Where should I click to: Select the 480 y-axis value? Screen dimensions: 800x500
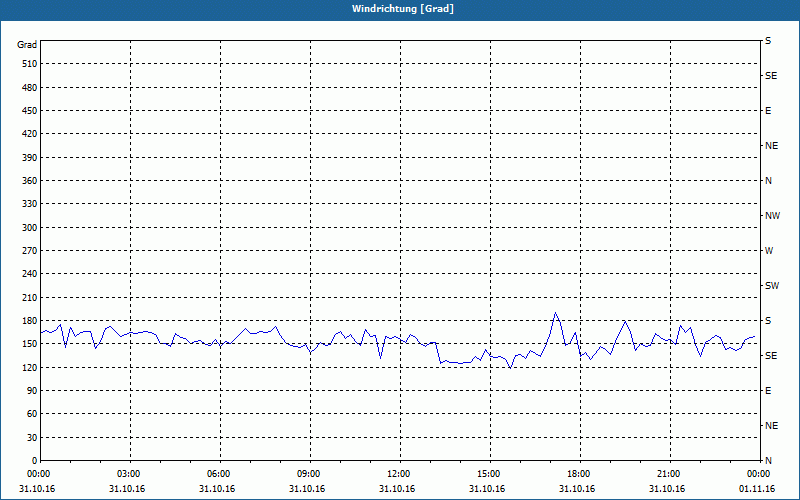click(x=30, y=88)
